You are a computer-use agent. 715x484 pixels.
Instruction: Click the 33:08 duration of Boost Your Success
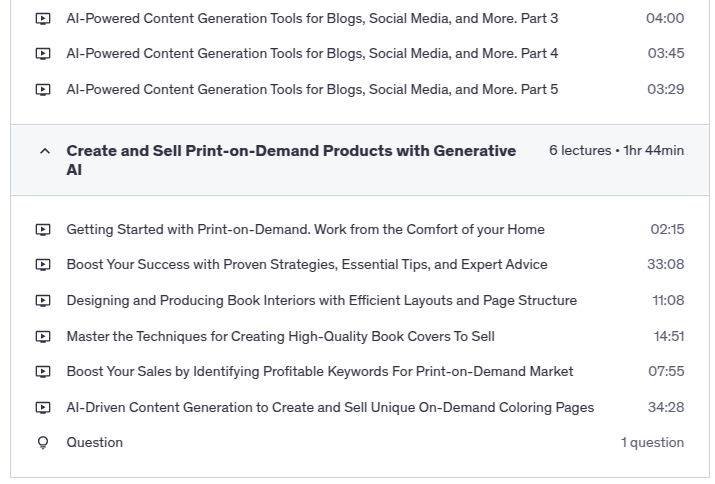(x=666, y=265)
